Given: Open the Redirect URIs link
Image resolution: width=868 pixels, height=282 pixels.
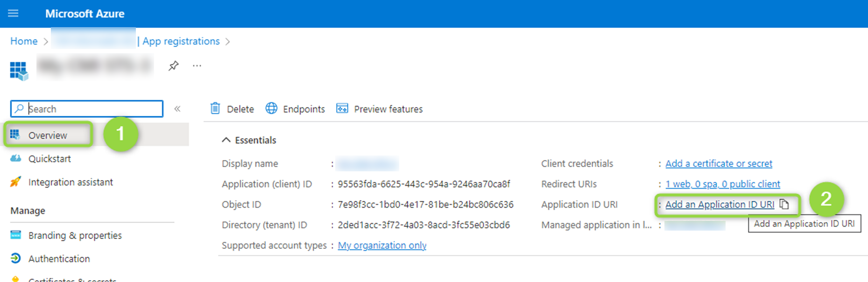Looking at the screenshot, I should [722, 184].
